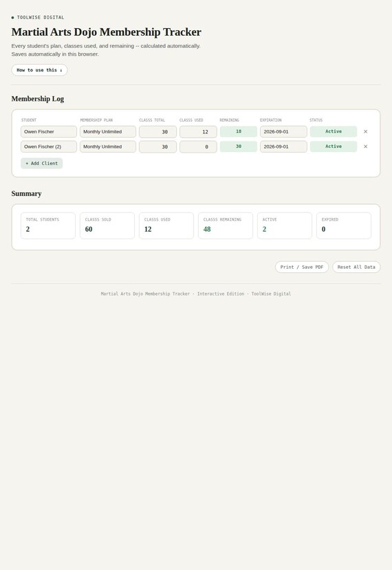This screenshot has height=570, width=392.
Task: Add a new client row
Action: click(41, 163)
